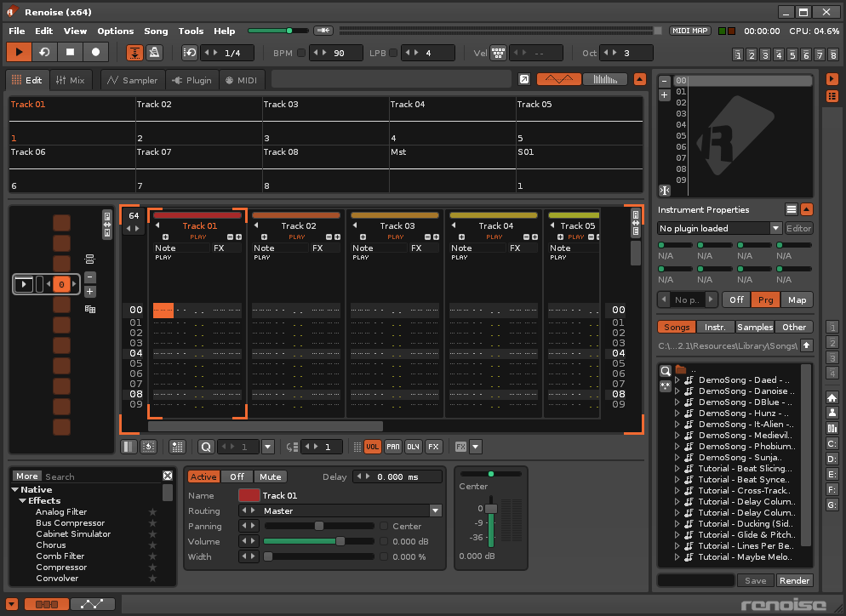Collapse the Native effects tree

15,490
